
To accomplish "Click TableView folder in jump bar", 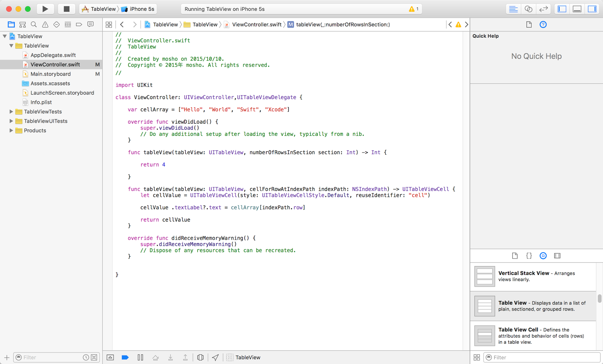I will [x=201, y=24].
